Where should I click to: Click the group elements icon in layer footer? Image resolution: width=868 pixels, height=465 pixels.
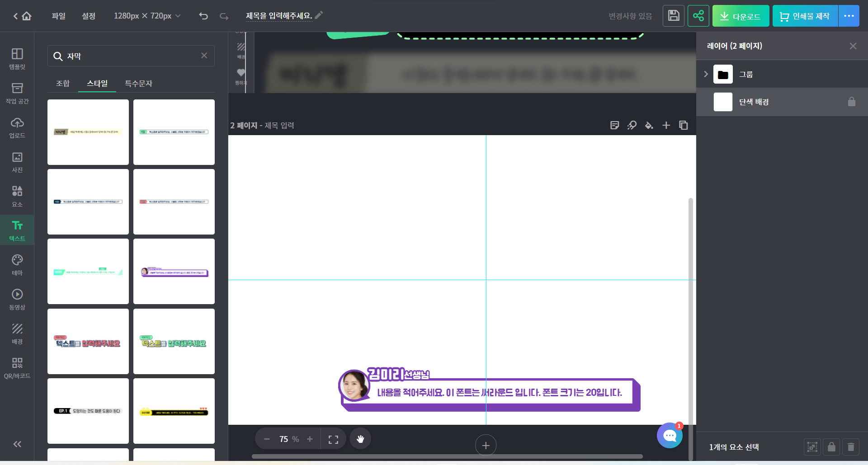click(x=812, y=447)
